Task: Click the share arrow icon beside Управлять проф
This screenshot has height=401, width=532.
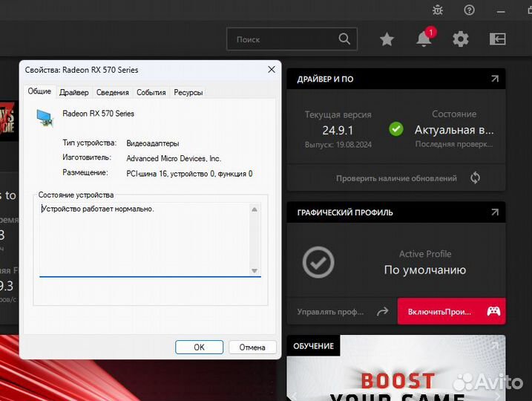Action: point(382,311)
